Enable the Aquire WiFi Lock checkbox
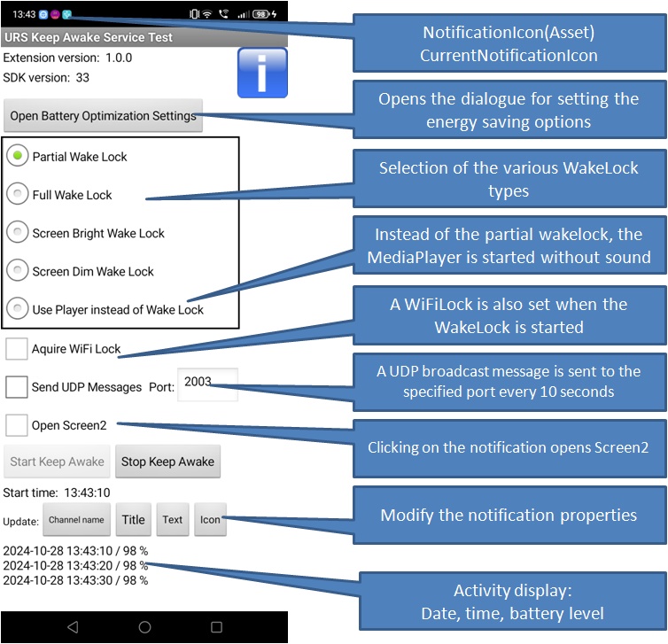The height and width of the screenshot is (644, 668). pos(17,349)
